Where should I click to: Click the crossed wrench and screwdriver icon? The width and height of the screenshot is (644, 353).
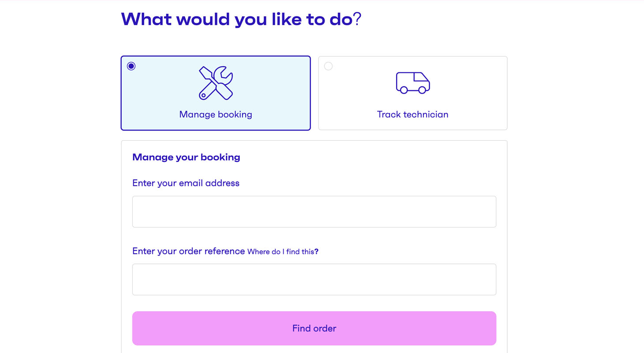coord(216,83)
